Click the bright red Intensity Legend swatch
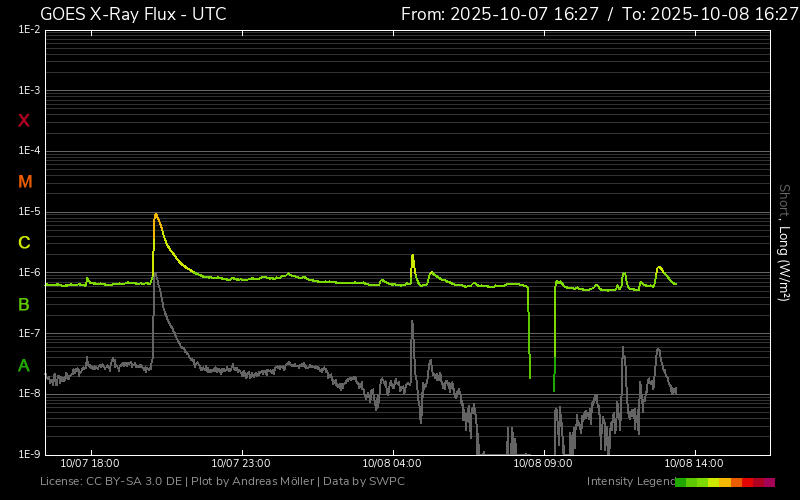This screenshot has width=800, height=500. (747, 482)
